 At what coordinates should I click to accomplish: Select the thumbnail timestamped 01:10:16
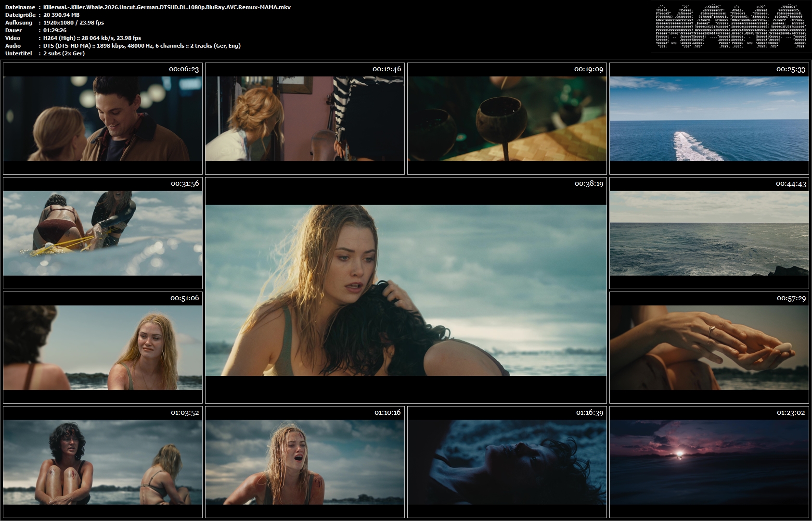tap(305, 462)
